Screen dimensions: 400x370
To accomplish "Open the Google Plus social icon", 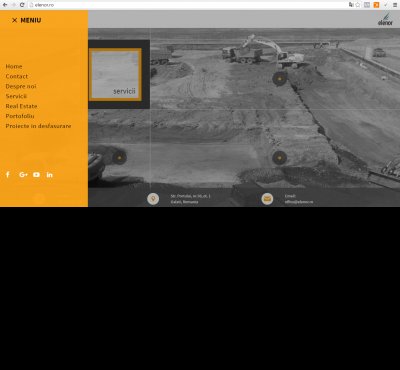I will pos(23,175).
